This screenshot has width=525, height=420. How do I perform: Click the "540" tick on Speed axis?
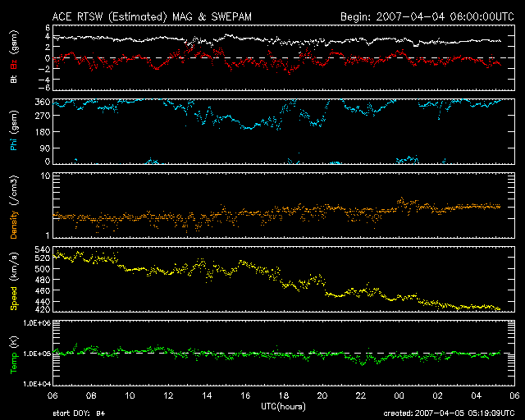43,249
